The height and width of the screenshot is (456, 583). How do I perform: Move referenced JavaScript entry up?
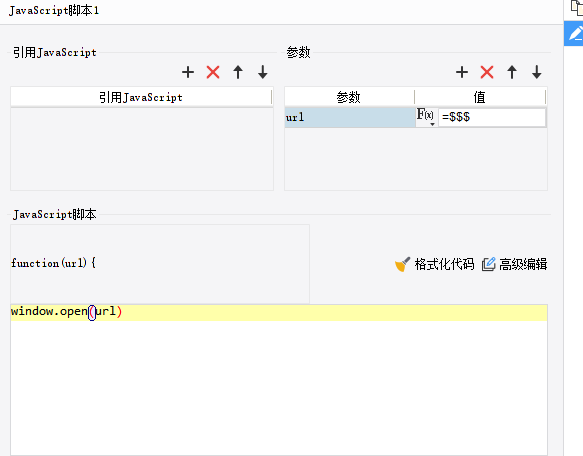click(x=238, y=72)
